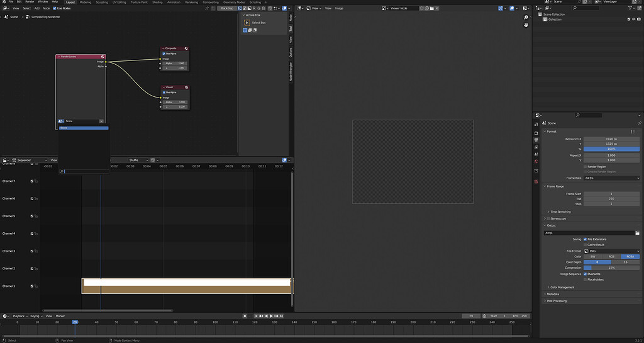Jump to the timeline end frame
This screenshot has width=644, height=343.
point(281,316)
